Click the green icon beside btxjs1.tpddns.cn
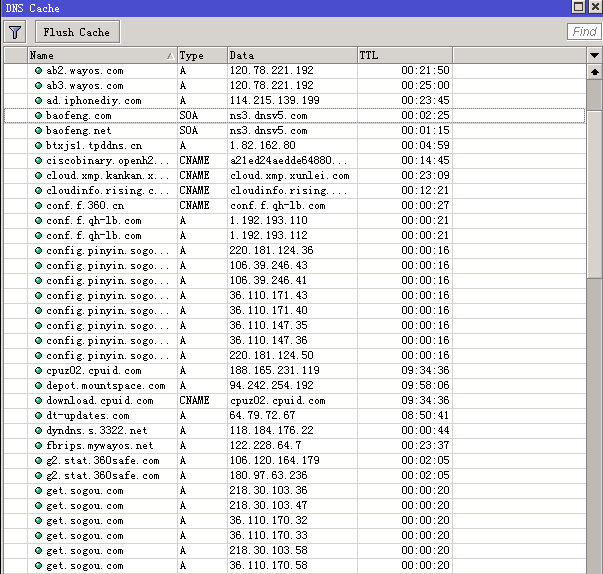Screen dimensions: 603x574 [38, 146]
